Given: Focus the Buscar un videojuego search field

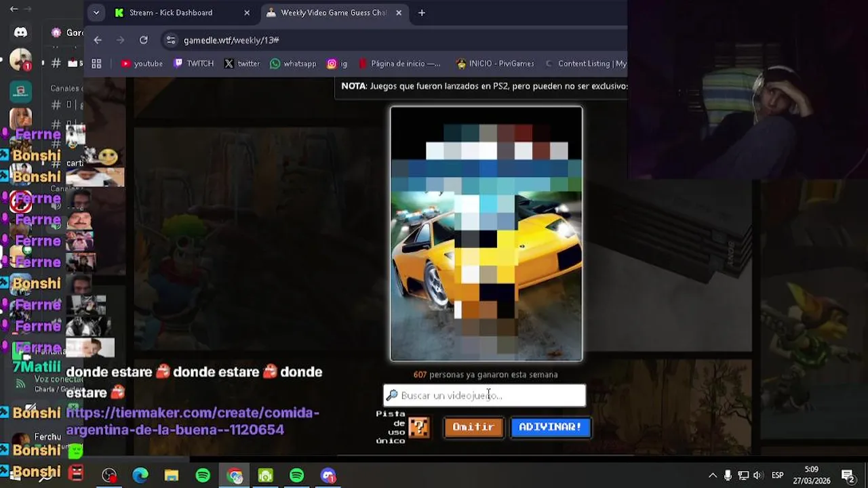Looking at the screenshot, I should 484,395.
